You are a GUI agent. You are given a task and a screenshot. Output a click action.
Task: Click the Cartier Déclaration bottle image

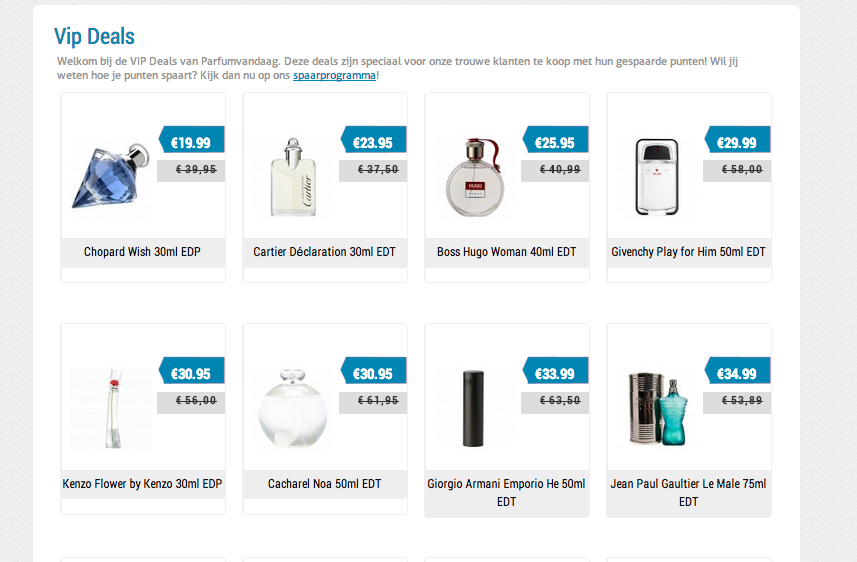pyautogui.click(x=292, y=176)
